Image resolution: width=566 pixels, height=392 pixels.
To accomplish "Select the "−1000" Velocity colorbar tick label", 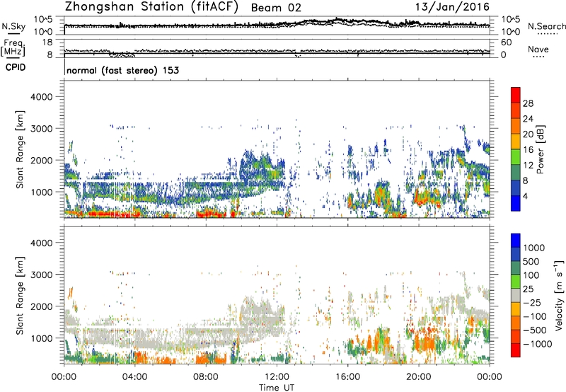I will pyautogui.click(x=538, y=344).
